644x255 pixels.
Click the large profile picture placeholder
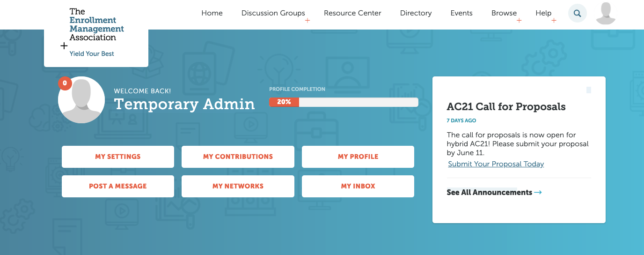(x=81, y=100)
